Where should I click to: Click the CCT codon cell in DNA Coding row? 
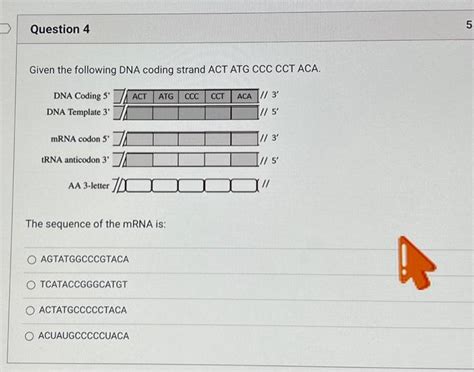(x=218, y=96)
